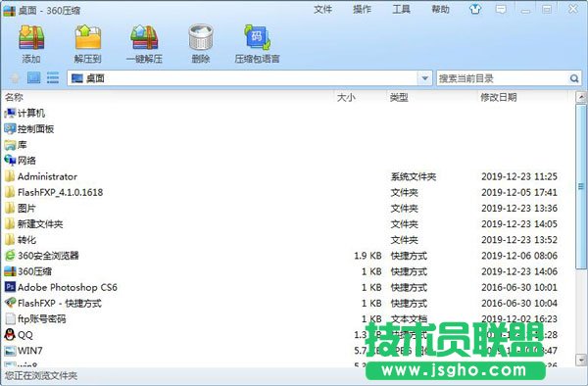Sort by 大小 column header

(x=346, y=97)
